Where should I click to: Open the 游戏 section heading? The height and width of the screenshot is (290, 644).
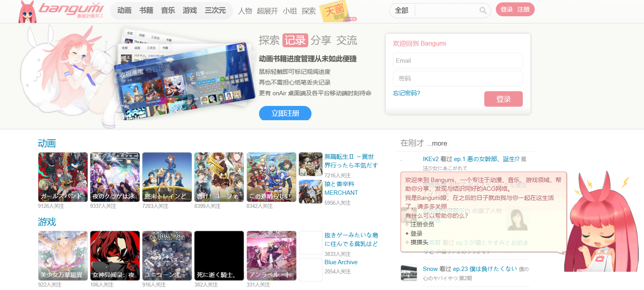47,222
